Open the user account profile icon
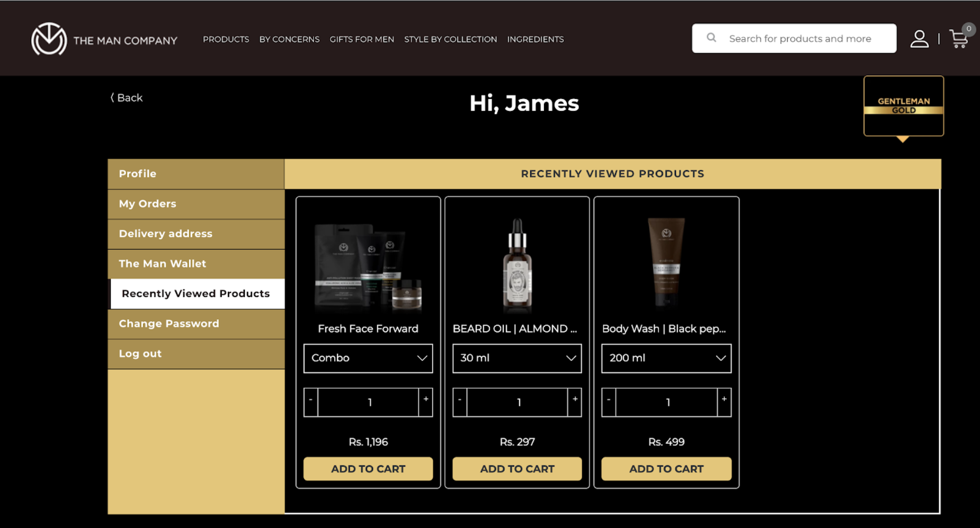 (919, 39)
